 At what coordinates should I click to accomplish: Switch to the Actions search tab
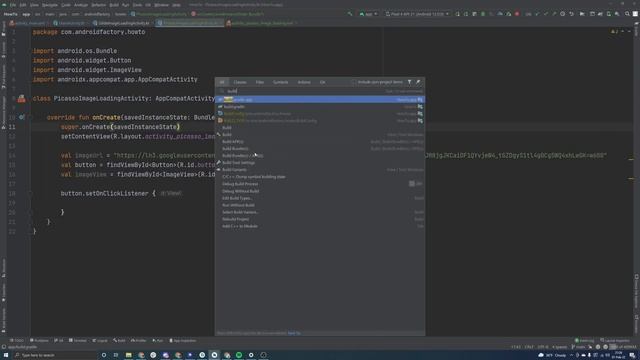coord(304,82)
